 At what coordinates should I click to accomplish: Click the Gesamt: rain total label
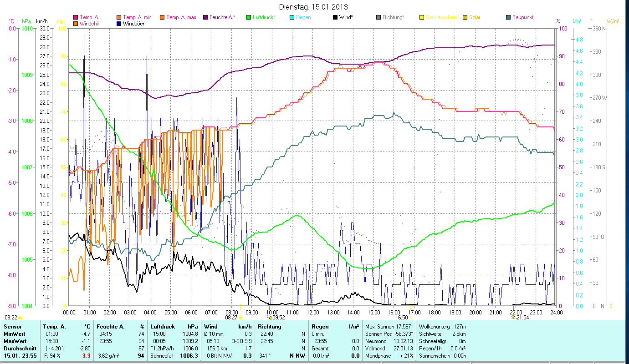[x=320, y=349]
